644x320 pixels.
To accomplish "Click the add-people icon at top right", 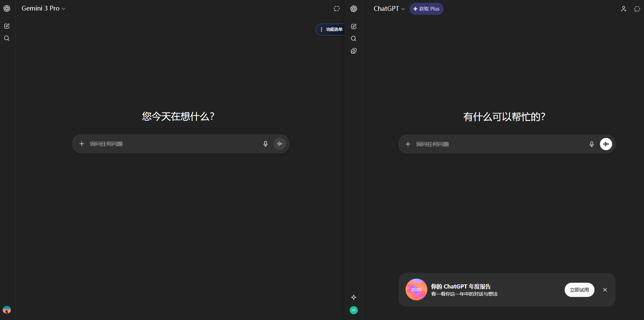I will tap(624, 9).
